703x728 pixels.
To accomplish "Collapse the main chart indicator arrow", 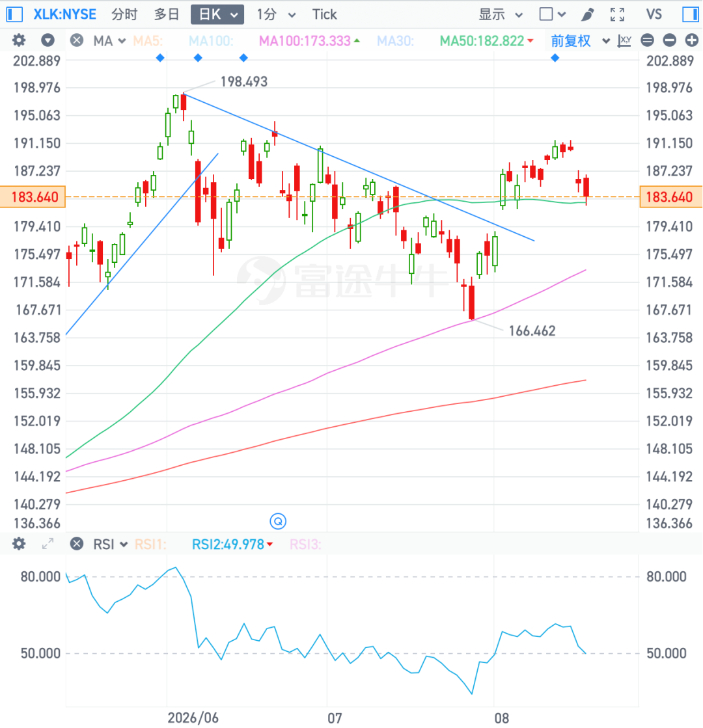I will pyautogui.click(x=48, y=40).
